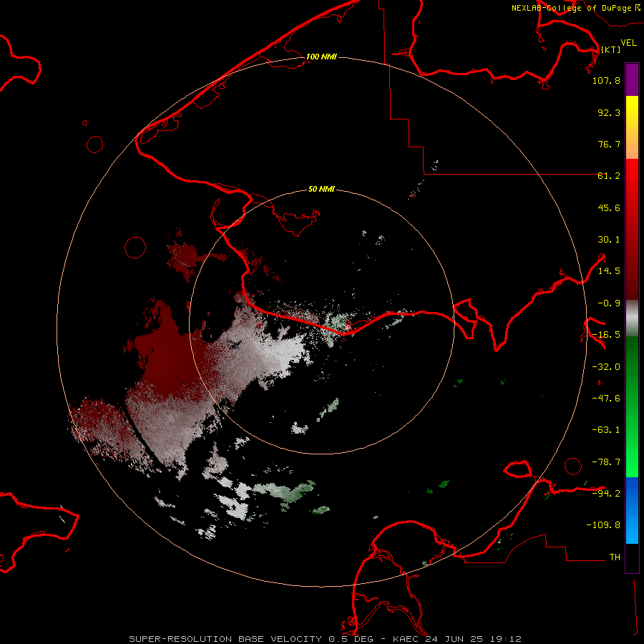Click the 30.1 legend value
644x644 pixels.
609,240
